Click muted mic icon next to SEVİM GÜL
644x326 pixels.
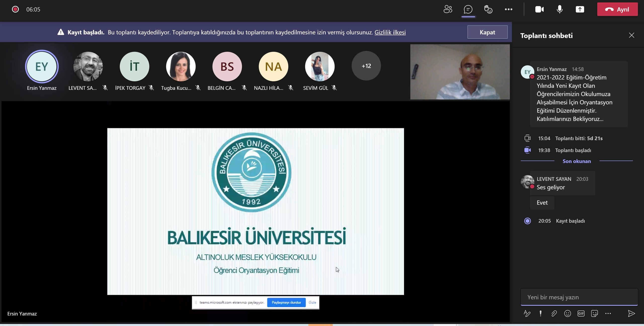pyautogui.click(x=334, y=88)
